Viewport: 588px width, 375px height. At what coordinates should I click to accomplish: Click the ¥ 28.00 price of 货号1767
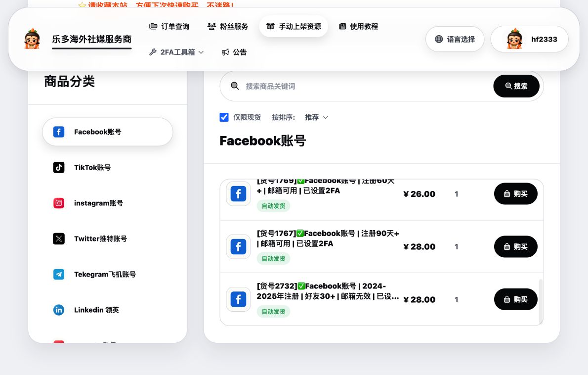[419, 247]
